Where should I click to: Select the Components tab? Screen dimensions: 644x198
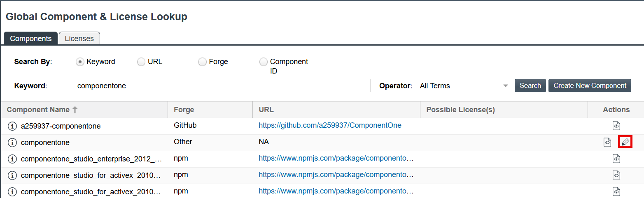point(30,38)
